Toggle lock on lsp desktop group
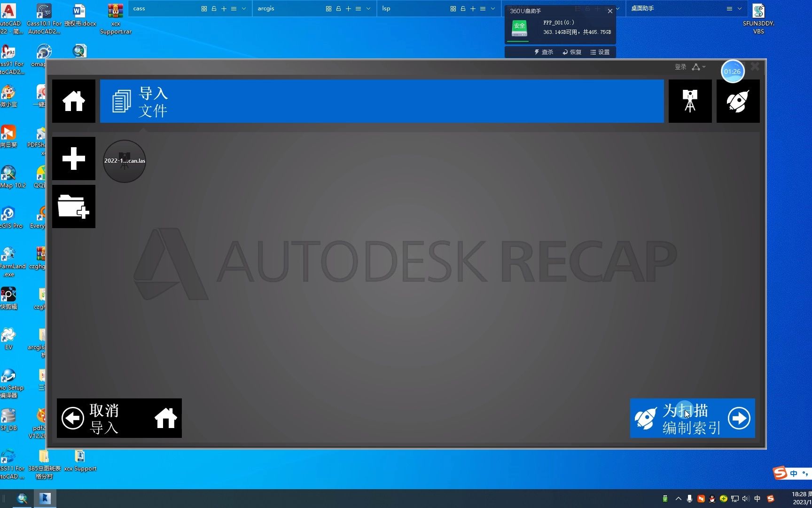The height and width of the screenshot is (508, 812). click(463, 8)
